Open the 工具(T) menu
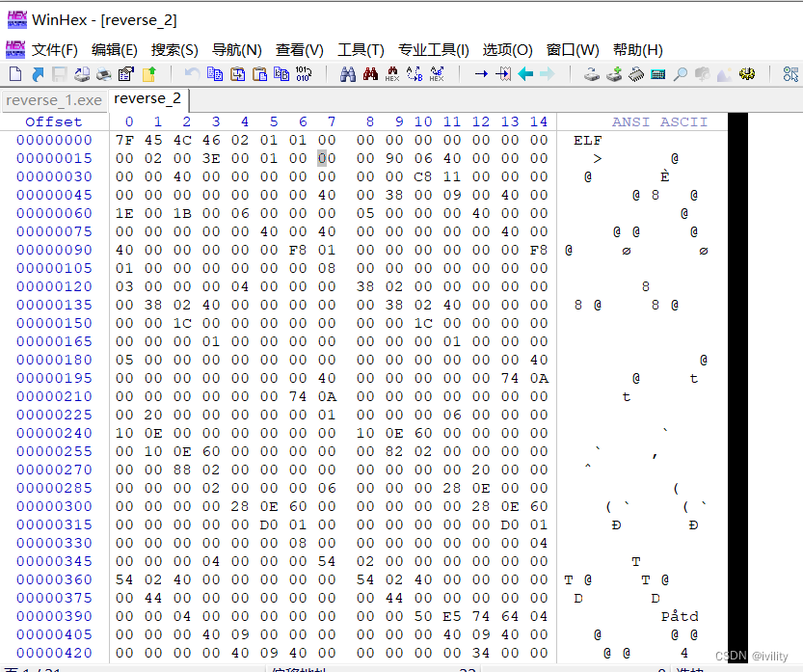 [x=361, y=50]
